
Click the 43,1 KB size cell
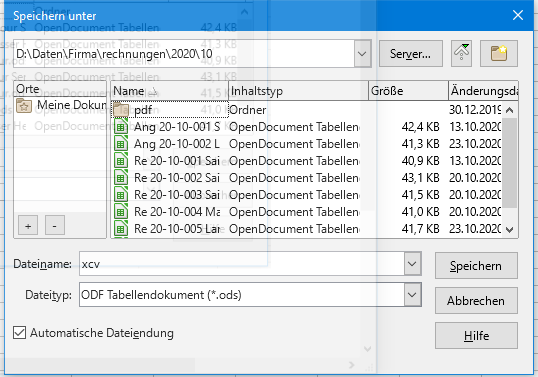(420, 178)
